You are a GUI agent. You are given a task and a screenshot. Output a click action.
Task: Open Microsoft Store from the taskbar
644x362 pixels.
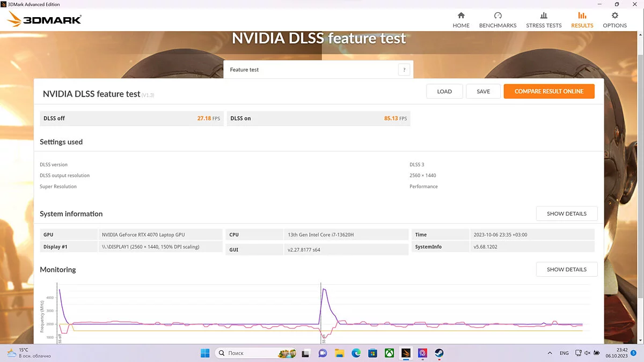point(372,353)
